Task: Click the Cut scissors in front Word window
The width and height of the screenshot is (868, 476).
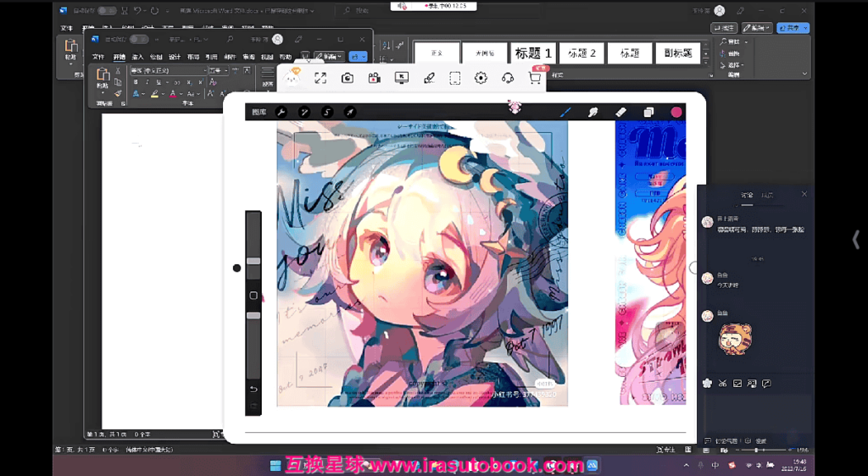Action: pyautogui.click(x=117, y=71)
